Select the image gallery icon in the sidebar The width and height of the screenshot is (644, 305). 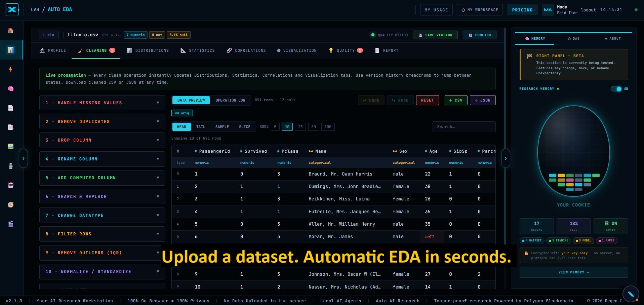(x=10, y=146)
